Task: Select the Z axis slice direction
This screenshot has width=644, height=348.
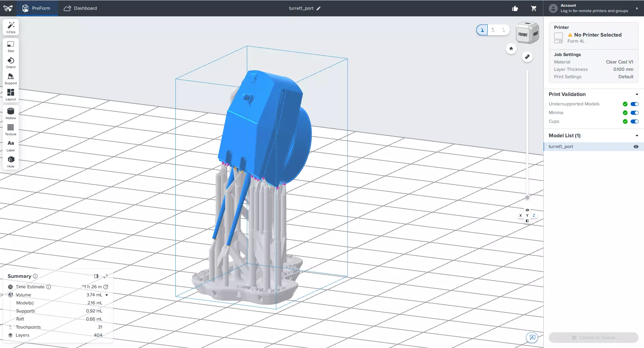Action: [534, 215]
